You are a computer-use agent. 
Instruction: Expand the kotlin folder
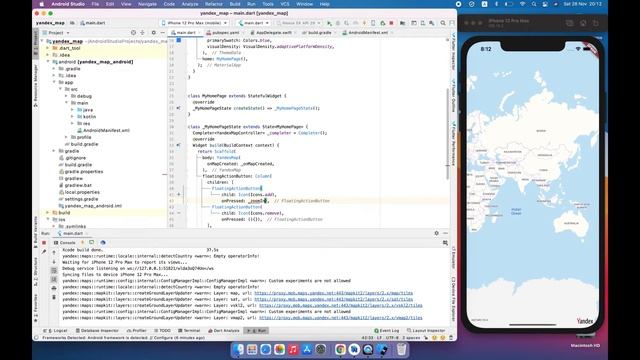coord(72,117)
